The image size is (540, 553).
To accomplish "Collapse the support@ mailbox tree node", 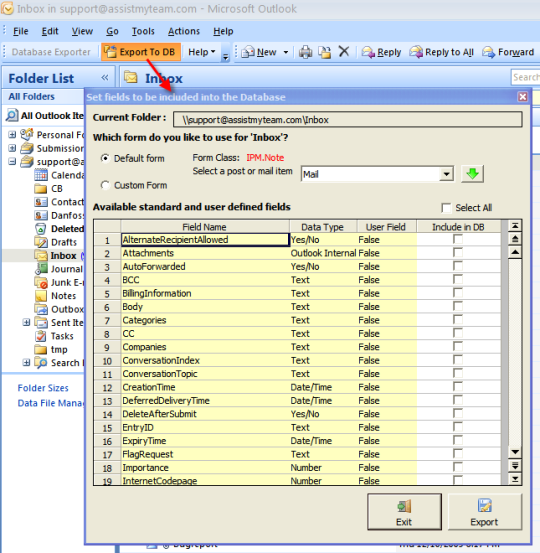I will (12, 162).
